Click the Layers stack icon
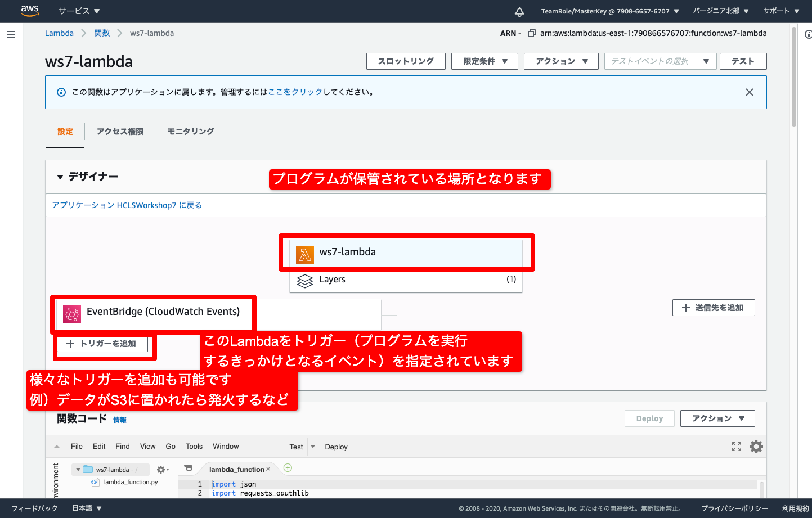812x518 pixels. 304,280
